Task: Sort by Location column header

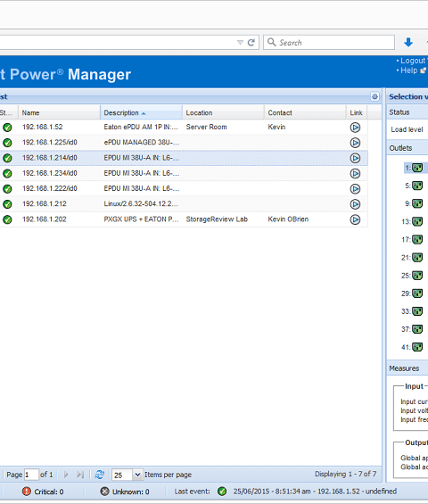Action: 223,112
